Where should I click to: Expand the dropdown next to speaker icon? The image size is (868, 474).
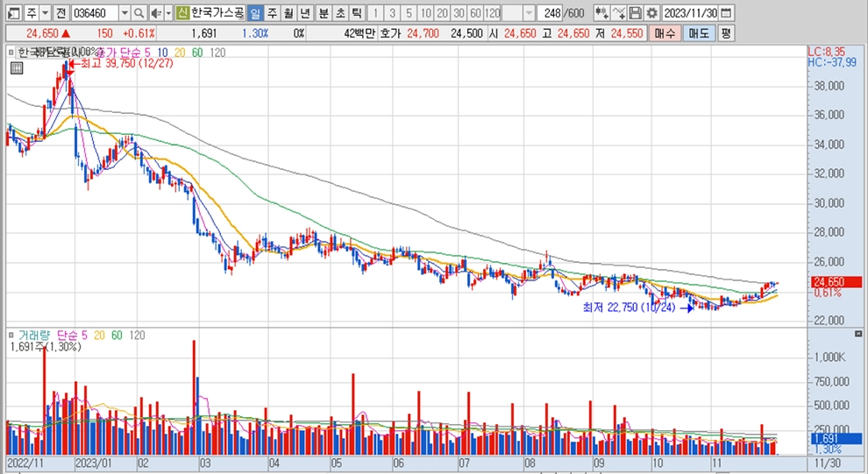point(168,13)
